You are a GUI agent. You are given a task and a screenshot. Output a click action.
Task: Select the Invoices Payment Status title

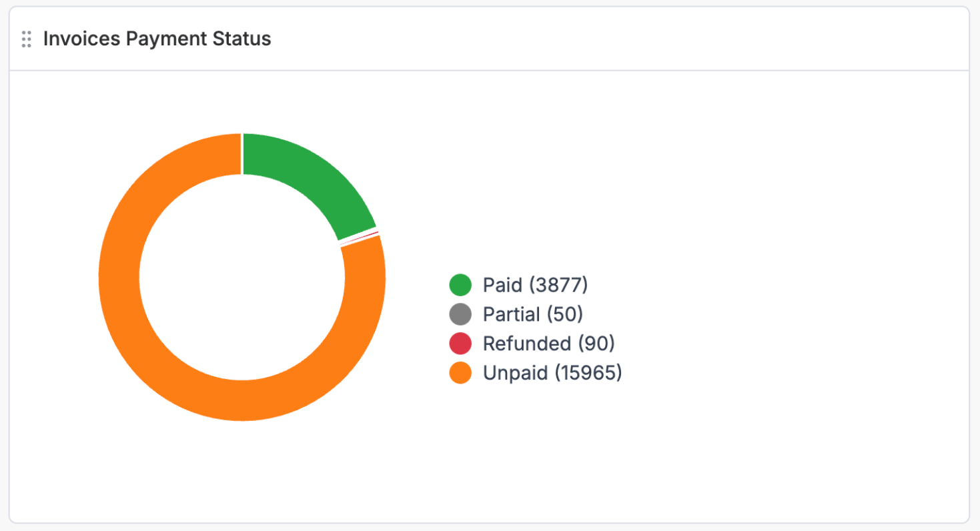click(157, 39)
